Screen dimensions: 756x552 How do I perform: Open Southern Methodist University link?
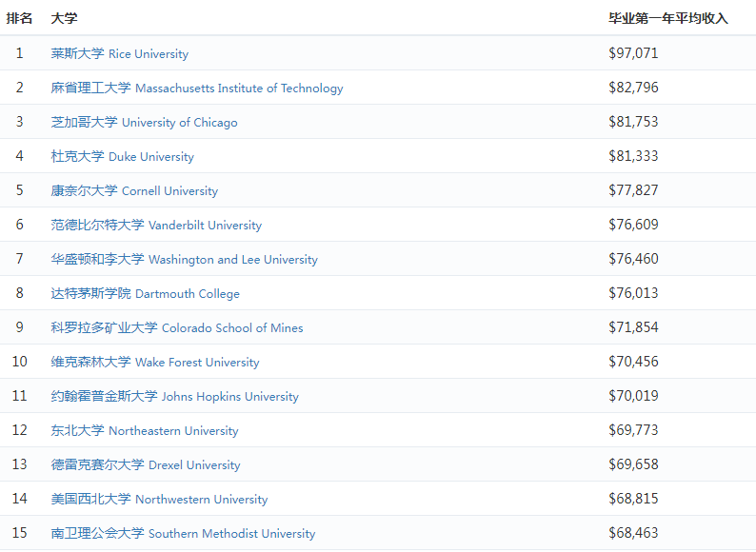pyautogui.click(x=184, y=534)
